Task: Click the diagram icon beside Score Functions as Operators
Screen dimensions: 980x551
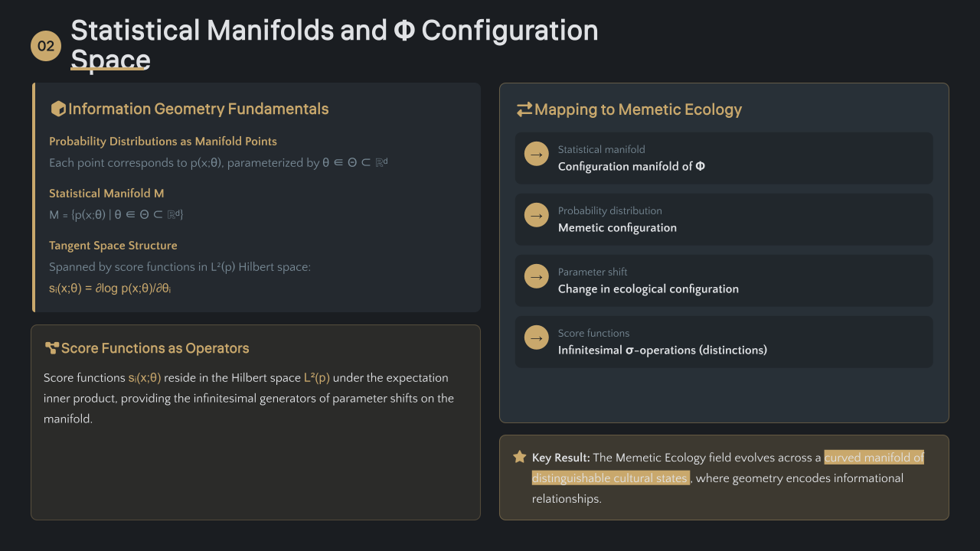Action: tap(51, 348)
